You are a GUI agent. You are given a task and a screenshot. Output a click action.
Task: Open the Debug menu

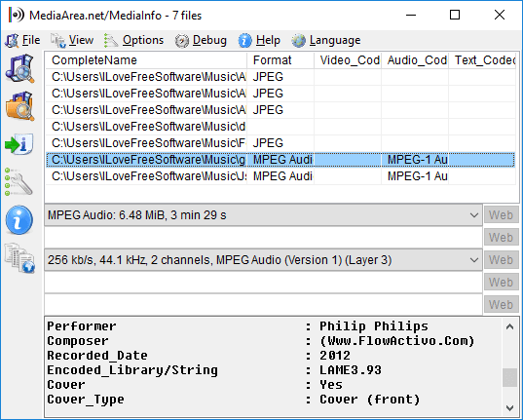coord(209,40)
